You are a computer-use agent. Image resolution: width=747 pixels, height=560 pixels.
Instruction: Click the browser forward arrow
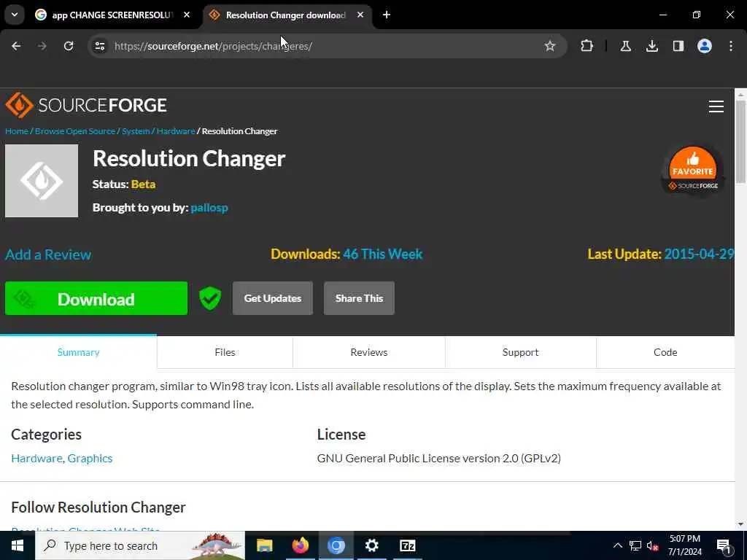pos(42,46)
